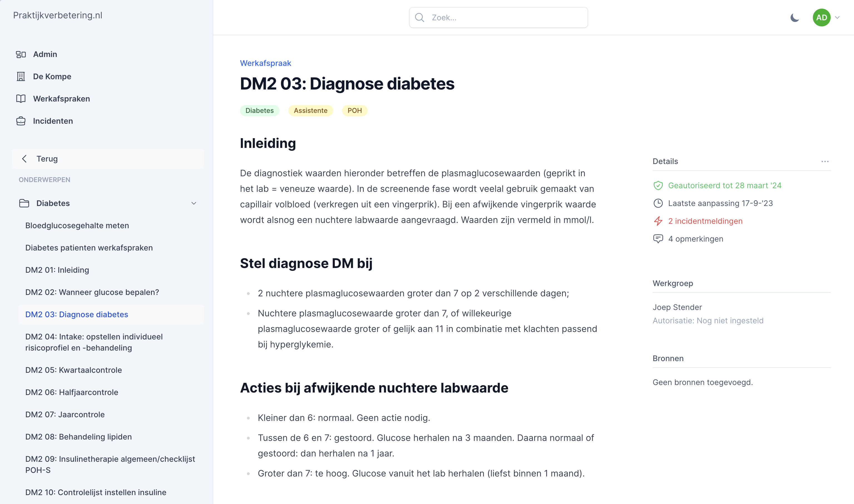The height and width of the screenshot is (504, 854).
Task: Focus the Zoek search field
Action: coord(498,18)
